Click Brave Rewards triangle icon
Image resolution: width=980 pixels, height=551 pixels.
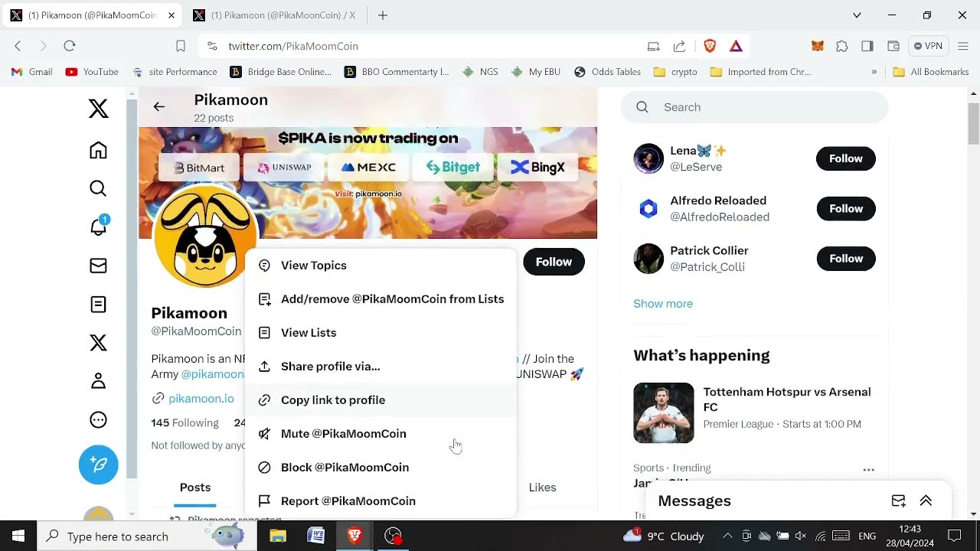point(736,46)
